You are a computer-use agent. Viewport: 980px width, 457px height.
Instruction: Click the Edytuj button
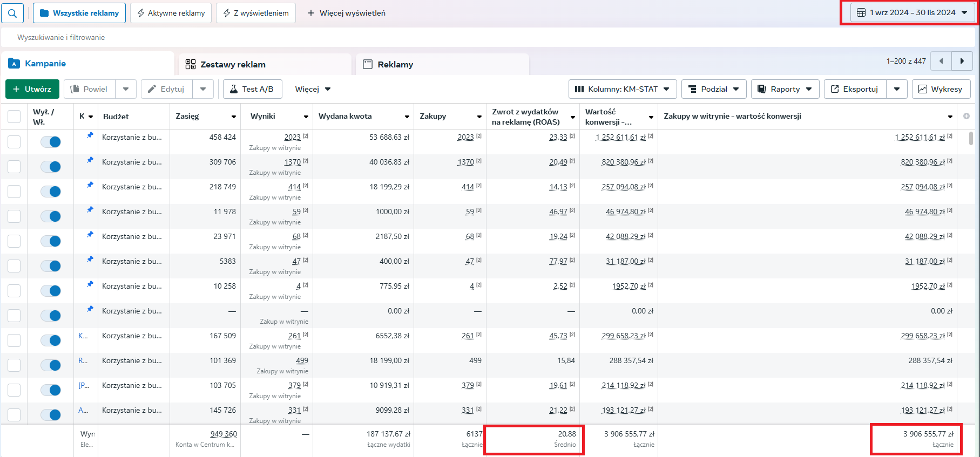pyautogui.click(x=167, y=89)
